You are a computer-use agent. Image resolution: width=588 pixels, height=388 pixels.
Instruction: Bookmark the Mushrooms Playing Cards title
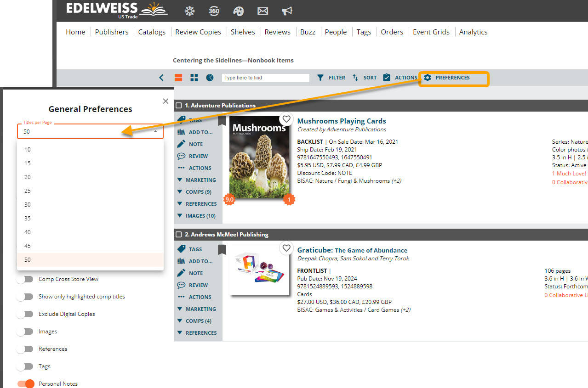[222, 120]
